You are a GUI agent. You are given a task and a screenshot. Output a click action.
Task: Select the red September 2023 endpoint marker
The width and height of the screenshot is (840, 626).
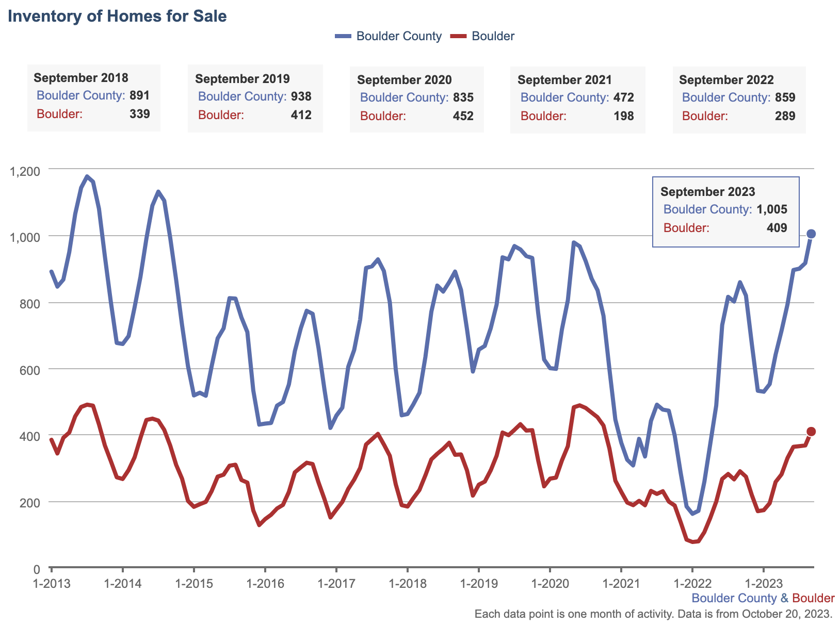click(811, 432)
